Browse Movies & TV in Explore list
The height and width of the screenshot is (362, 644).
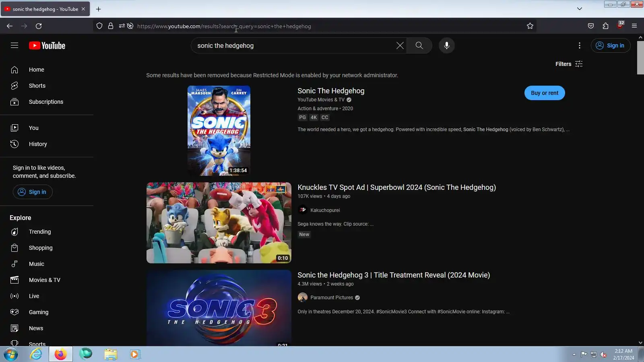(47, 280)
